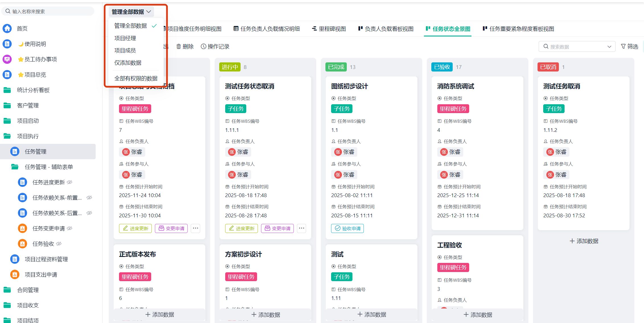Choose 项目经理 from the dropdown menu
The height and width of the screenshot is (323, 644).
coord(125,38)
